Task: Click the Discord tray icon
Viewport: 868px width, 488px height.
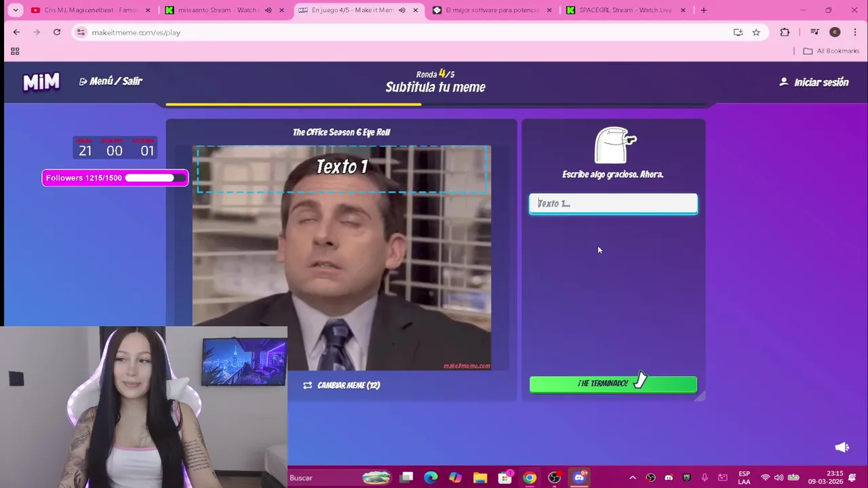Action: click(669, 478)
